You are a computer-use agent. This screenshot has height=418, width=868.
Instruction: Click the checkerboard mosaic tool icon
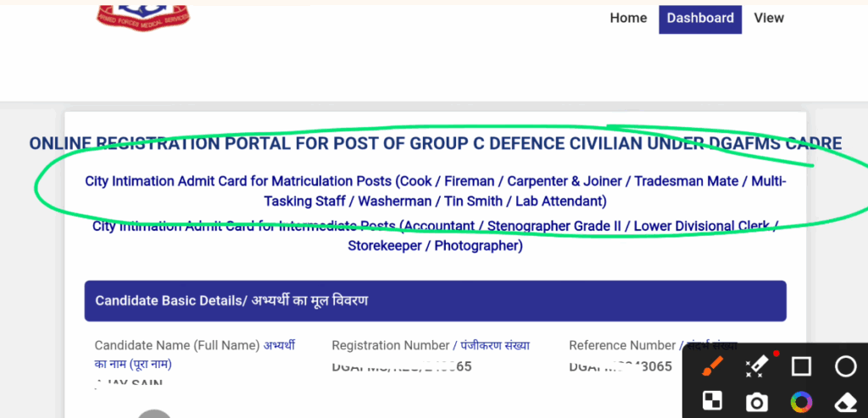714,401
